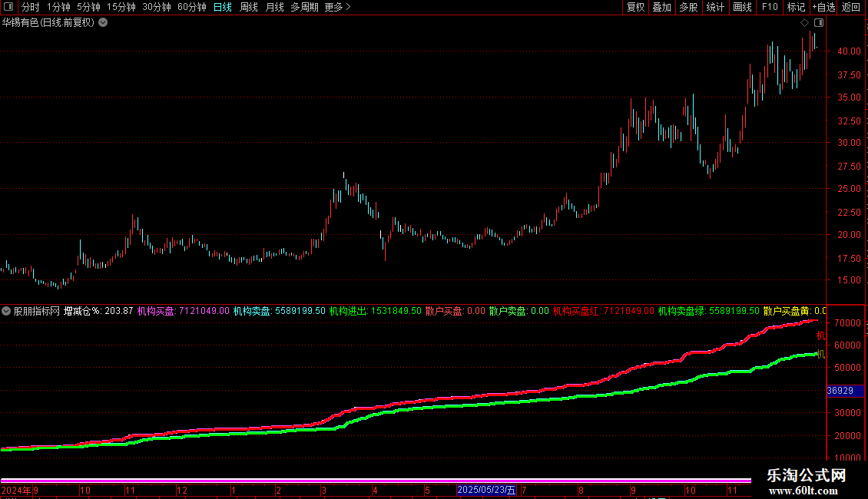Open the F10 company info
Viewport: 868px width, 499px height.
tap(770, 7)
